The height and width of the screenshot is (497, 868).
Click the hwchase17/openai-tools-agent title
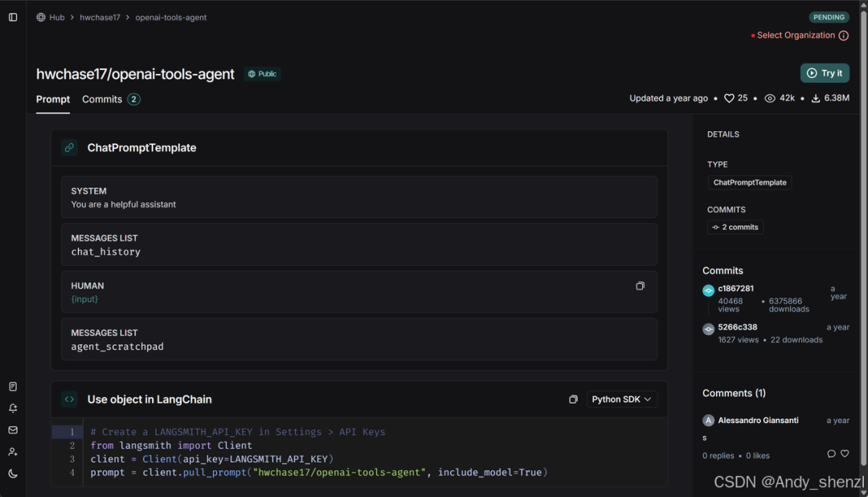tap(135, 74)
